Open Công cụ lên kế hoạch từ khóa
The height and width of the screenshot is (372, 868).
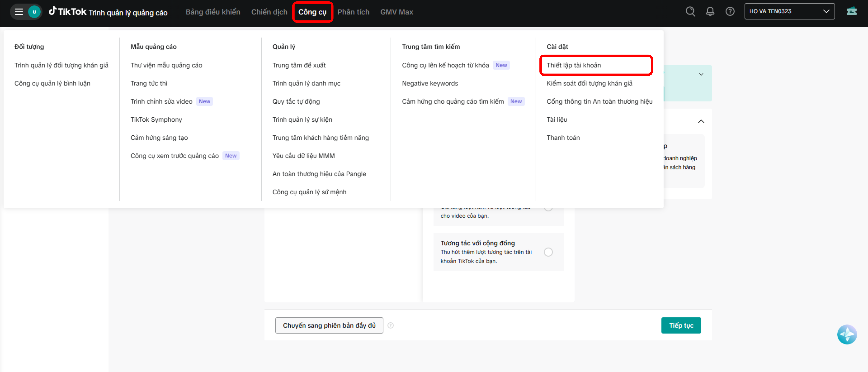(445, 65)
